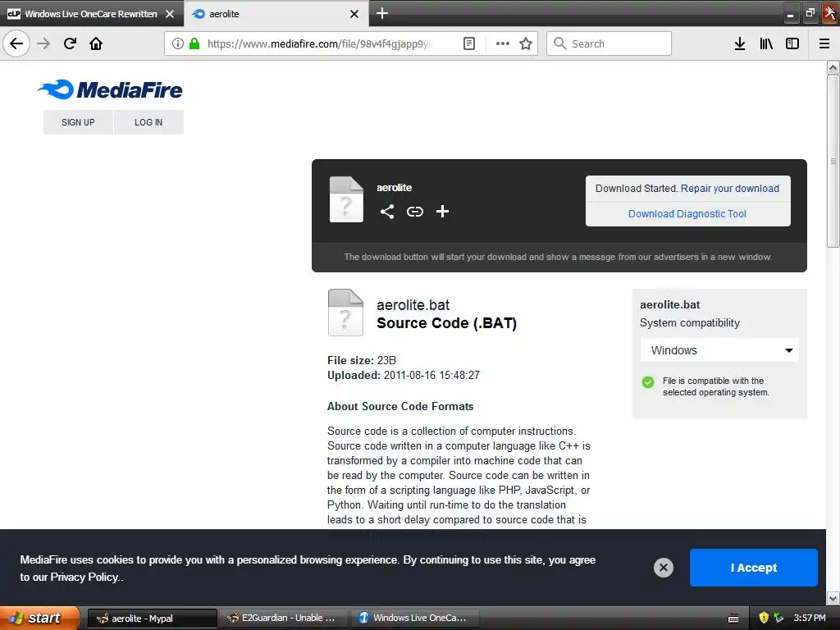840x630 pixels.
Task: Close the aerolite tab
Action: point(354,14)
